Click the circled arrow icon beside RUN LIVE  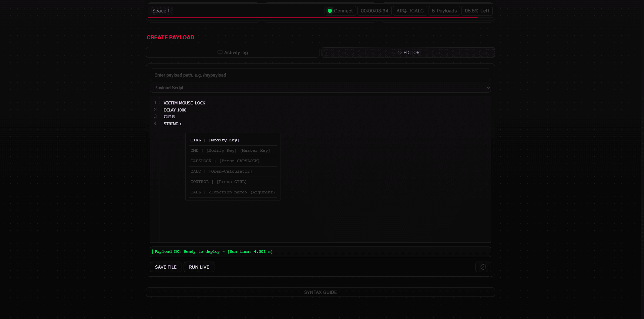pos(483,267)
